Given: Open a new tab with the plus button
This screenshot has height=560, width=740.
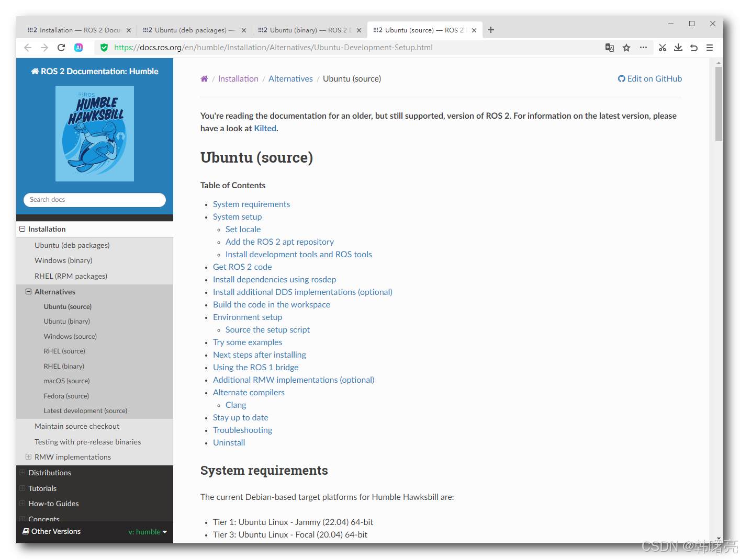Looking at the screenshot, I should point(491,30).
